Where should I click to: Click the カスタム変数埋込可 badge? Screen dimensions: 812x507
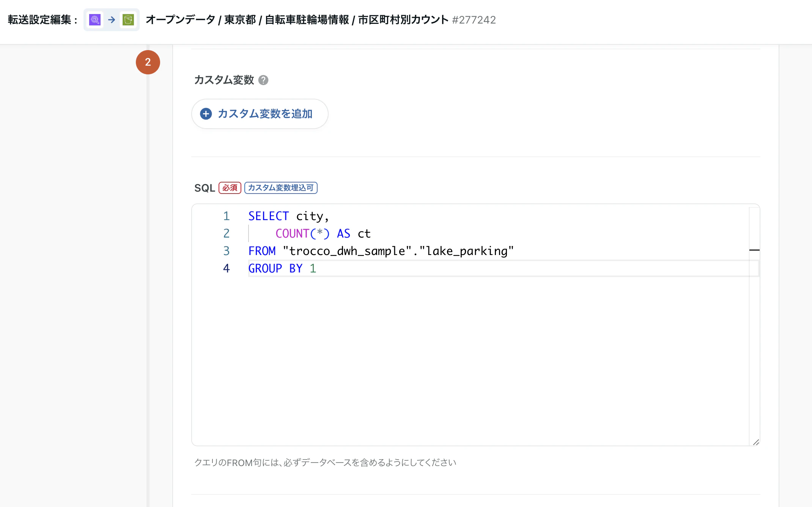tap(281, 188)
